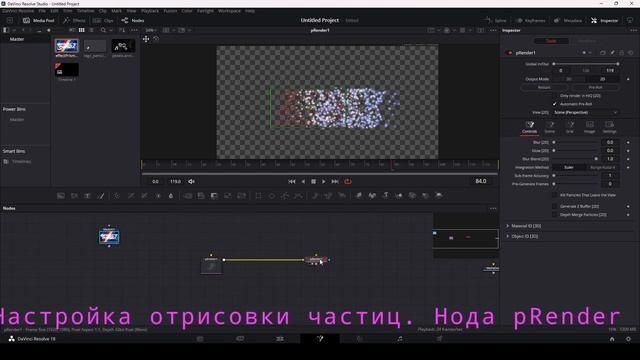Add a Transform node from toolbar

(241, 196)
